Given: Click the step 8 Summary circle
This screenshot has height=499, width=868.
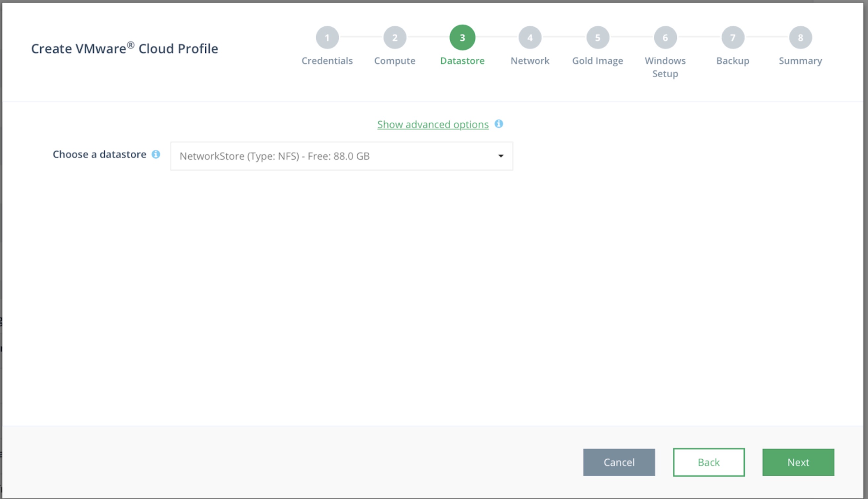Looking at the screenshot, I should coord(800,37).
